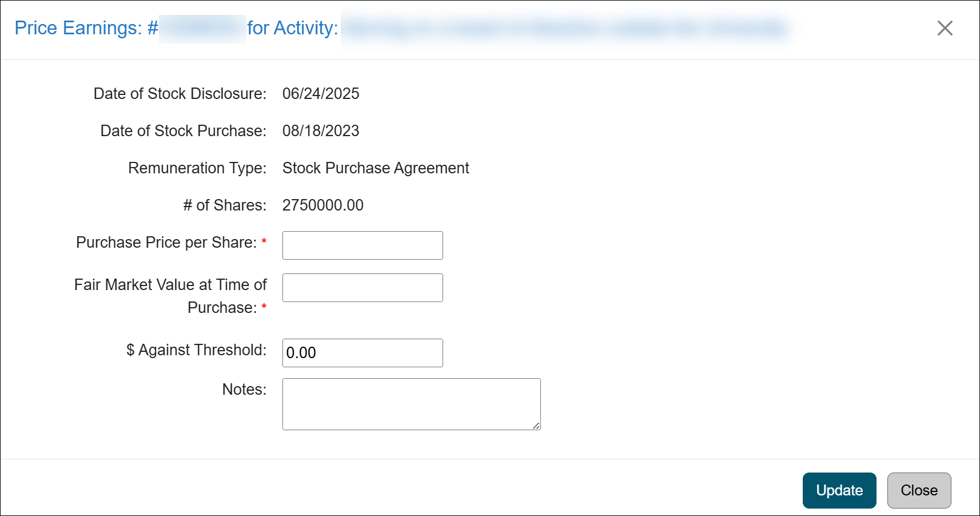Click the Date of Stock Disclosure value
The image size is (980, 516).
pyautogui.click(x=321, y=93)
